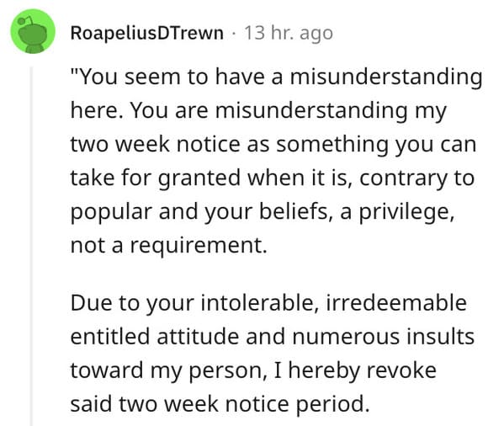Collapse the comment using the vertical thread line
Viewport: 504px width, 426px height.
[31, 246]
